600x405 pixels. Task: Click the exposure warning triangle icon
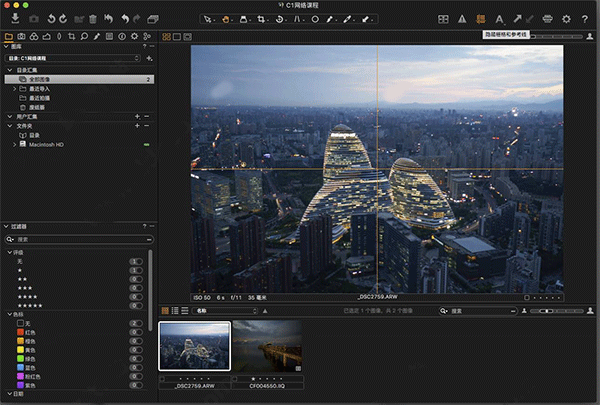pos(462,18)
